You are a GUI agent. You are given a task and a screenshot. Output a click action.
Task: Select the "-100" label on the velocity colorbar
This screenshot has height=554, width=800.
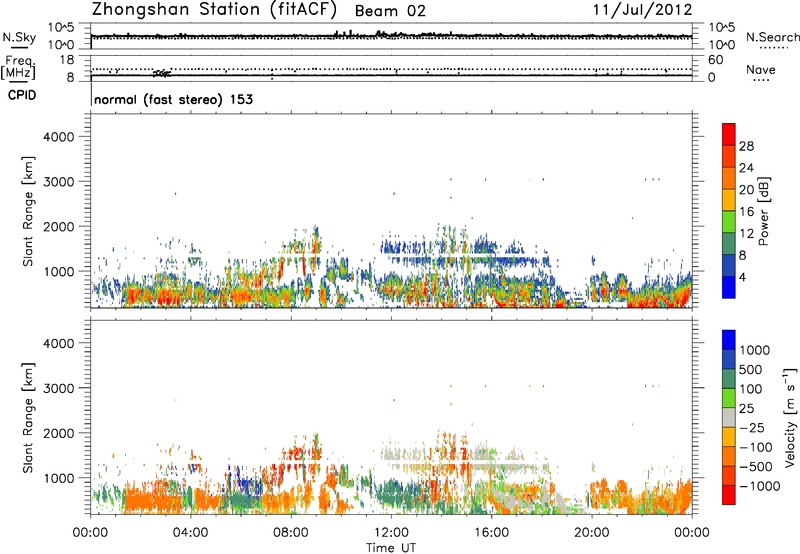tap(755, 447)
